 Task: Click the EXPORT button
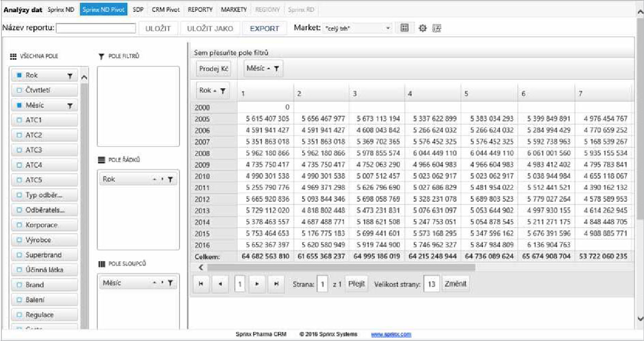(264, 28)
